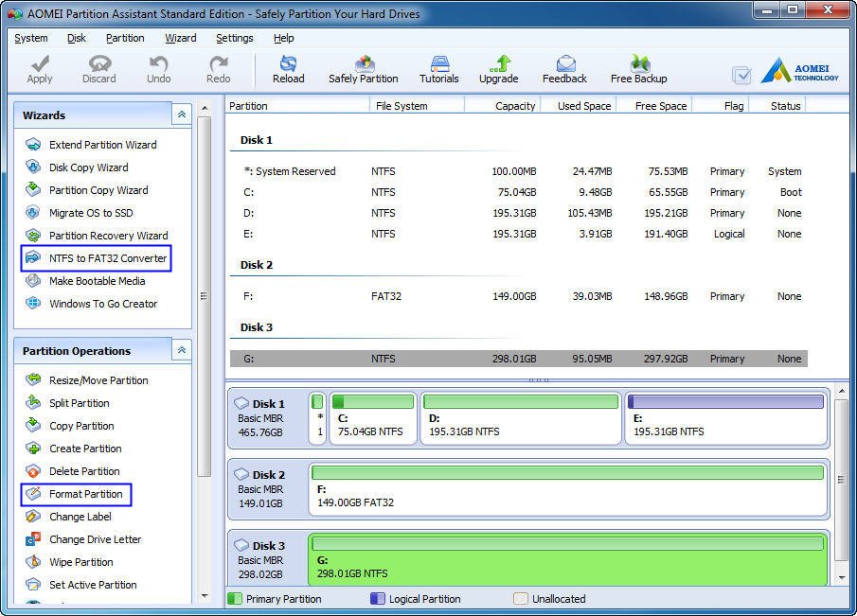Open Tutorials from the toolbar
The image size is (857, 616).
click(x=438, y=69)
